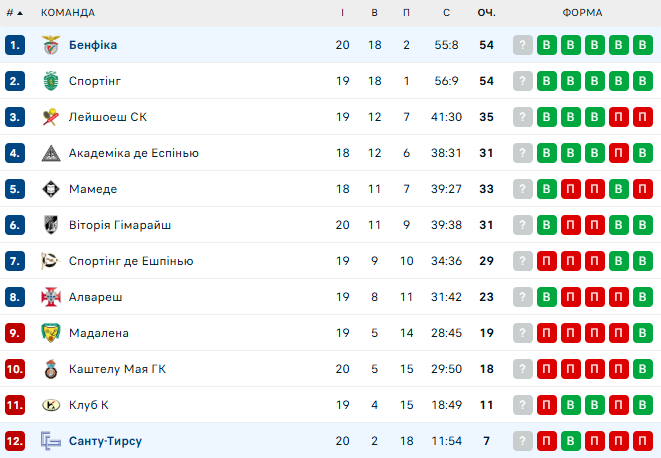Open the Sporting team logo

51,81
